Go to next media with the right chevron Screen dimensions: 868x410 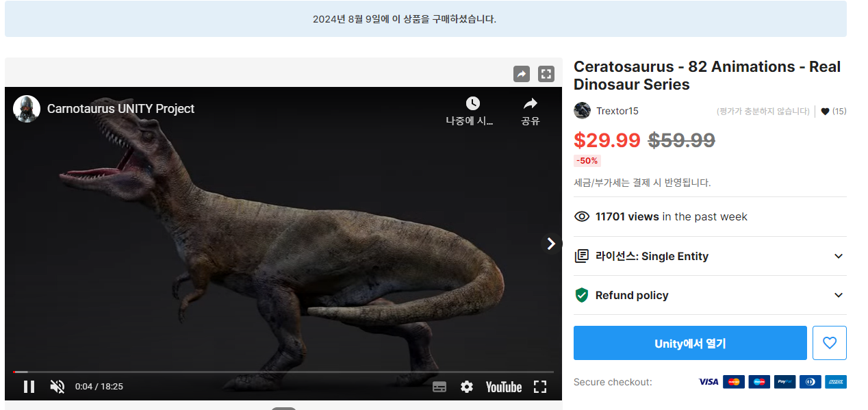[x=551, y=244]
